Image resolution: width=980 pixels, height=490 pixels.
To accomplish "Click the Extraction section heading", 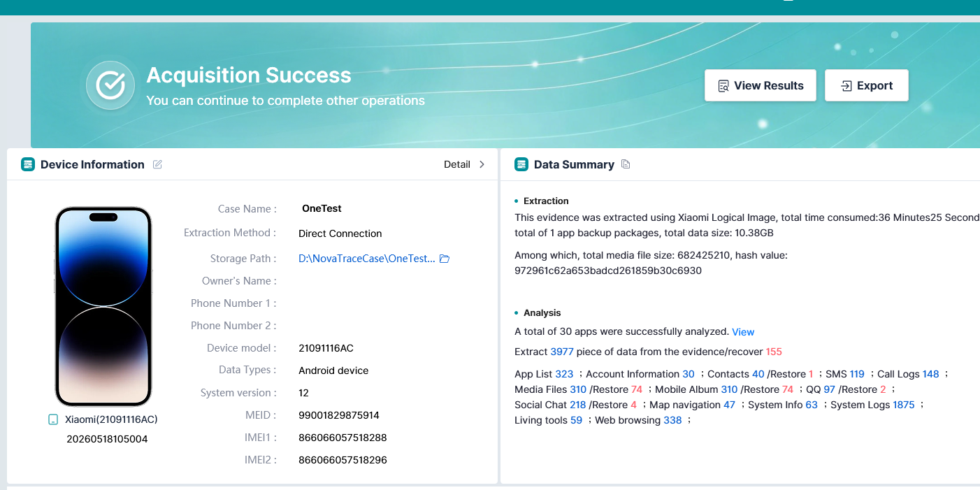I will 546,201.
